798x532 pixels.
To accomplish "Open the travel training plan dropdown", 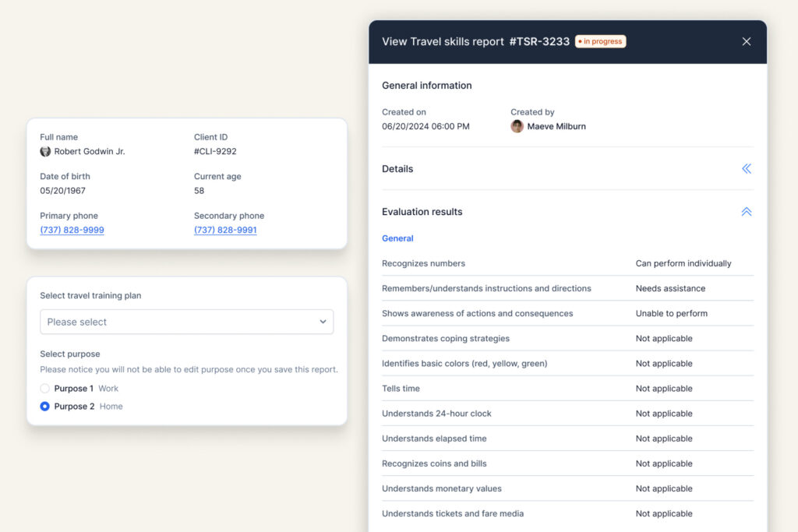I will (186, 322).
